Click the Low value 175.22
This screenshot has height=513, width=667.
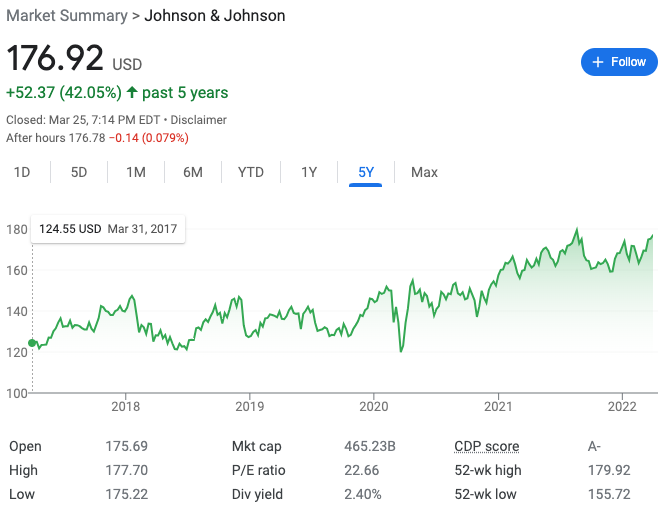(x=126, y=494)
